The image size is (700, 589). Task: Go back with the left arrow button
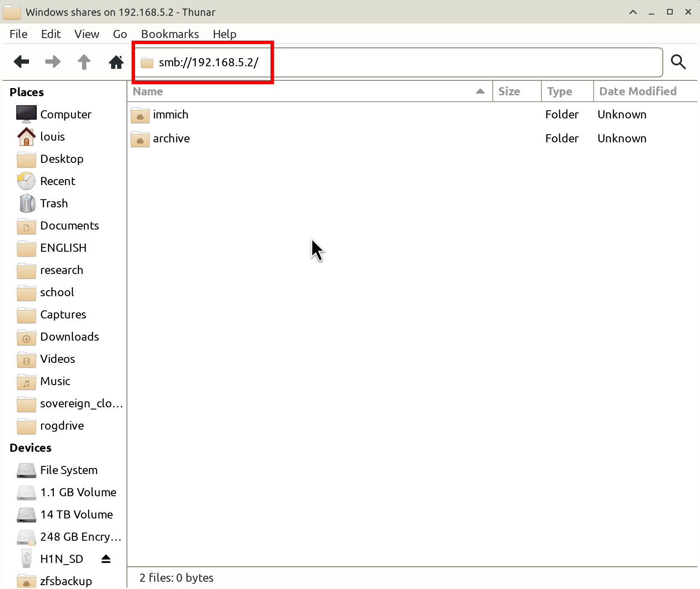point(21,62)
